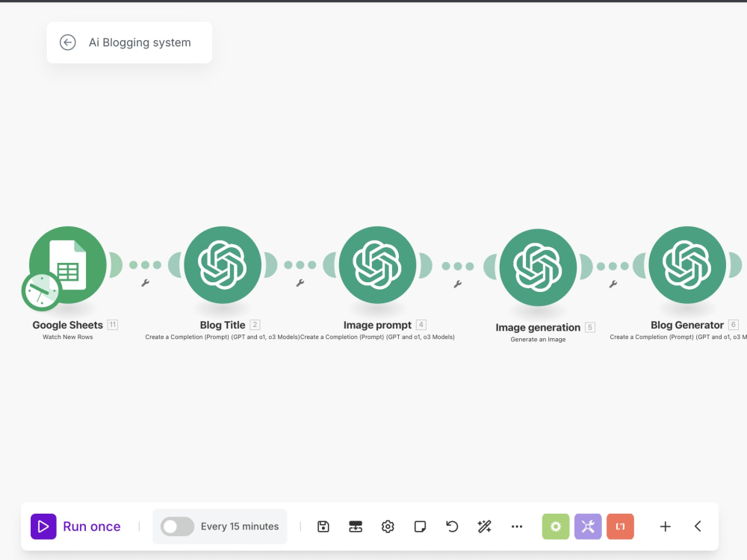Open the Blog Generator OpenAI module
This screenshot has width=747, height=560.
(687, 265)
